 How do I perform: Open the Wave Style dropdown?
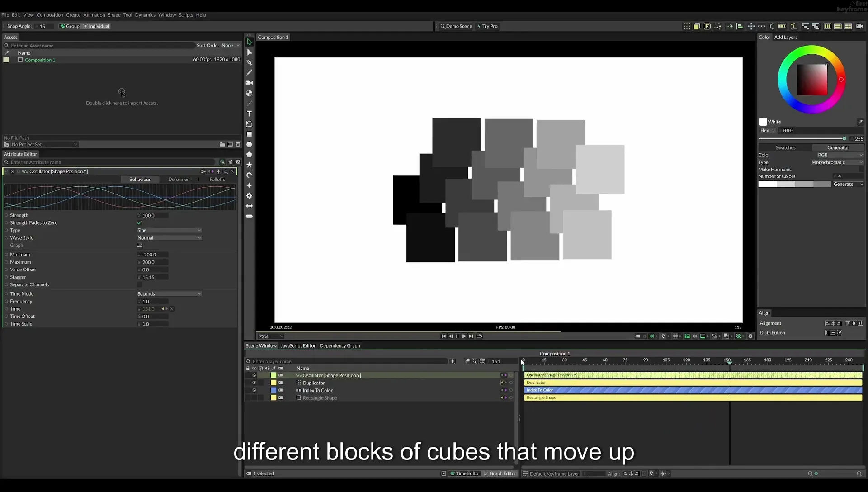(169, 238)
